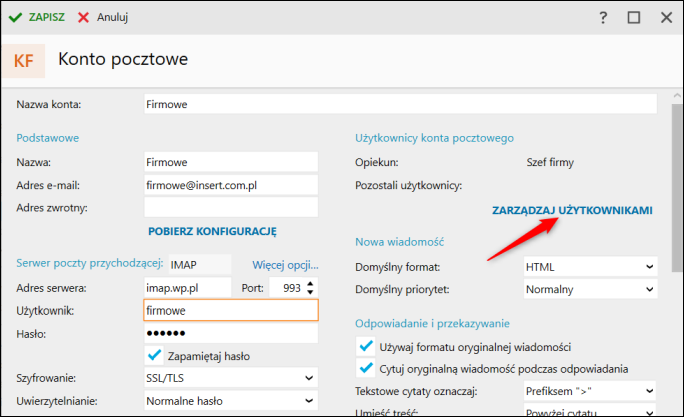Uncheck Używaj formatu oryginalnej wiadomości
The image size is (684, 417).
[365, 347]
